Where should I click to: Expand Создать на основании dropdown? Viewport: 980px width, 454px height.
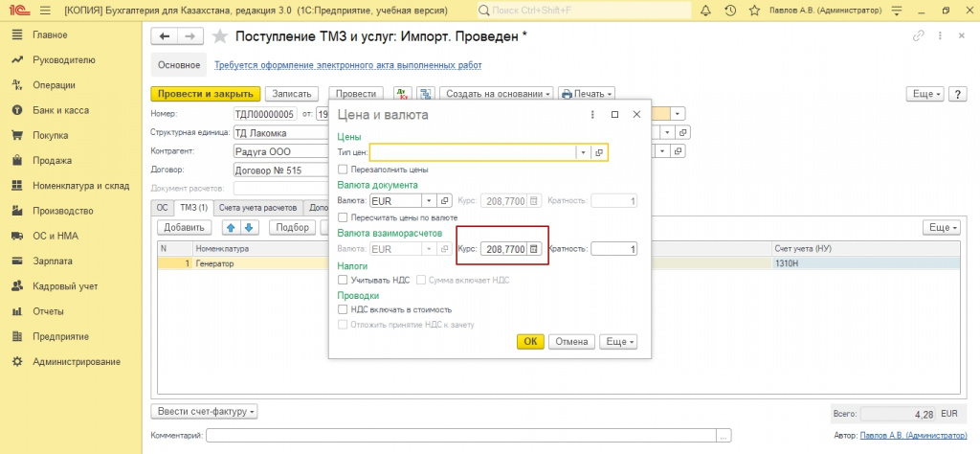point(497,94)
